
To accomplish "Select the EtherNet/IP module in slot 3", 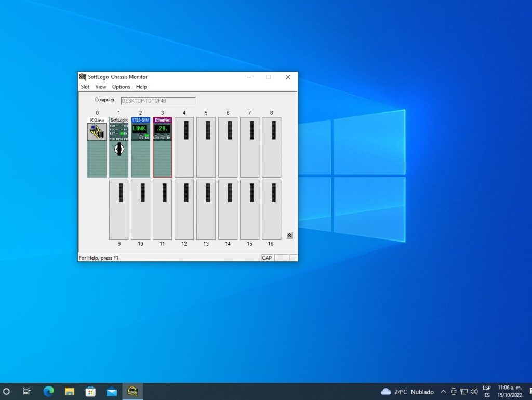I will (162, 161).
